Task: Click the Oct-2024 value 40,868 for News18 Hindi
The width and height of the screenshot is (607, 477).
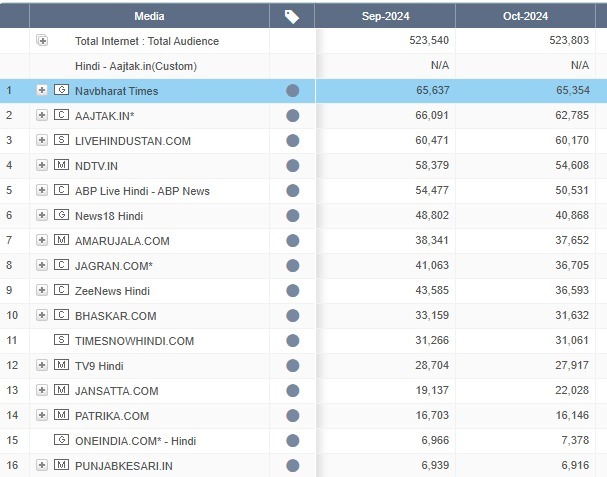Action: click(572, 215)
